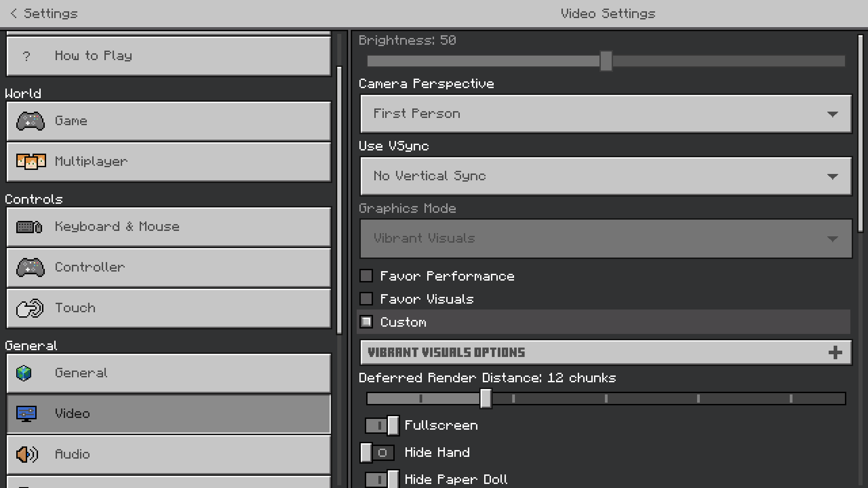Open the Use VSync dropdown
Viewport: 868px width, 488px height.
coord(606,176)
